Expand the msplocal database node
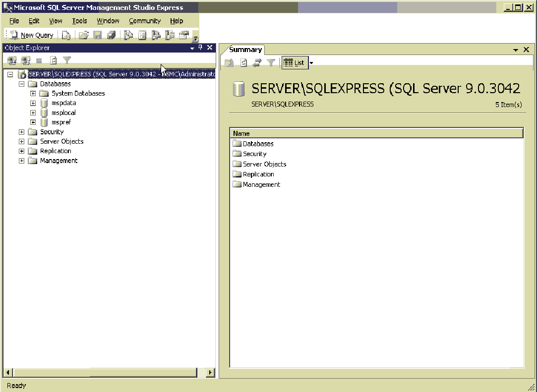Screen dimensions: 537x392 [x=33, y=112]
